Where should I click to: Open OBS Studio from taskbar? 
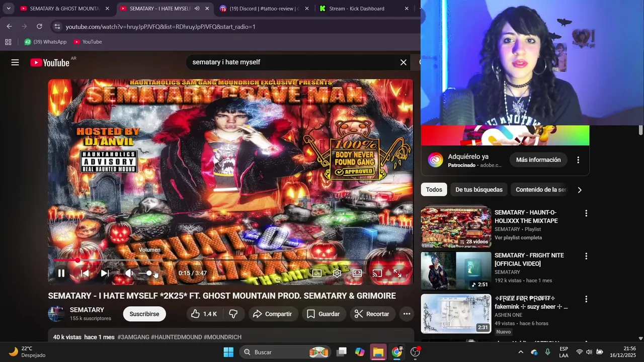[x=416, y=352]
